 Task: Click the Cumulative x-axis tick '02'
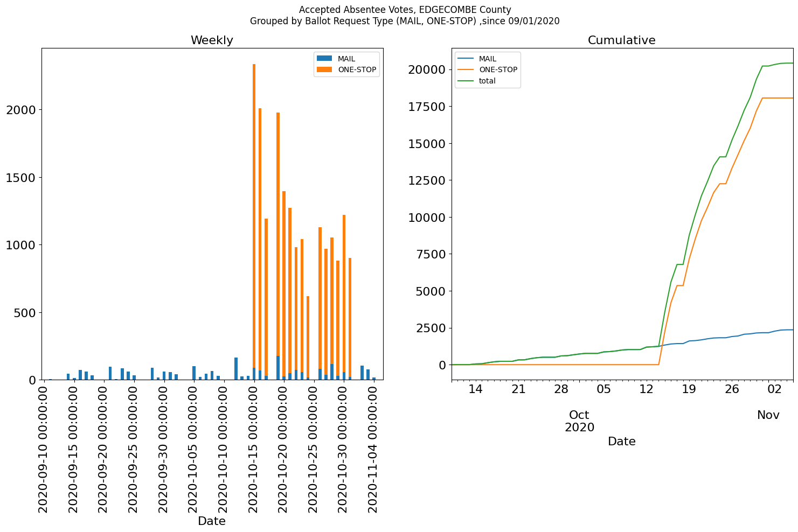pyautogui.click(x=774, y=389)
